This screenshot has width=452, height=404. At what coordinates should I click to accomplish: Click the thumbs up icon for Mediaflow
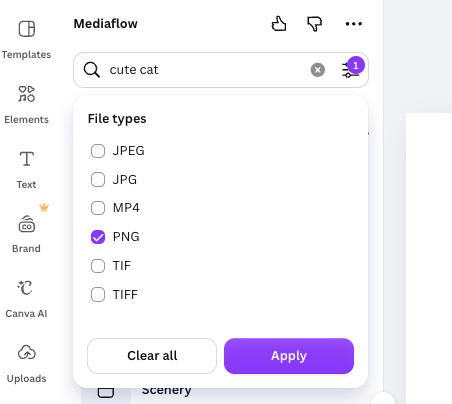coord(279,24)
